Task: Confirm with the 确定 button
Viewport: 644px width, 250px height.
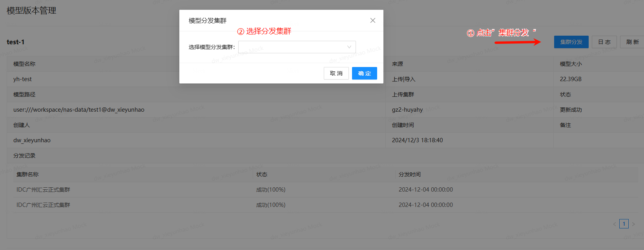Action: pyautogui.click(x=364, y=73)
